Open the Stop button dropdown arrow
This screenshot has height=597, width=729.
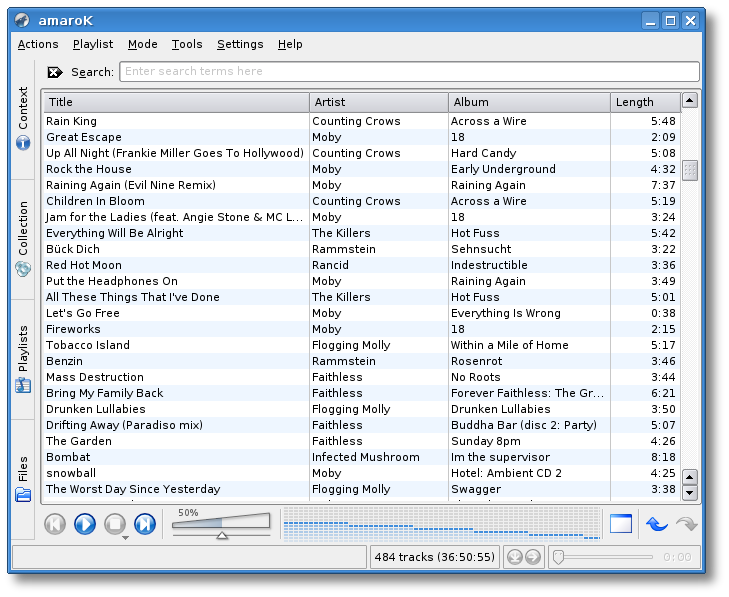125,538
